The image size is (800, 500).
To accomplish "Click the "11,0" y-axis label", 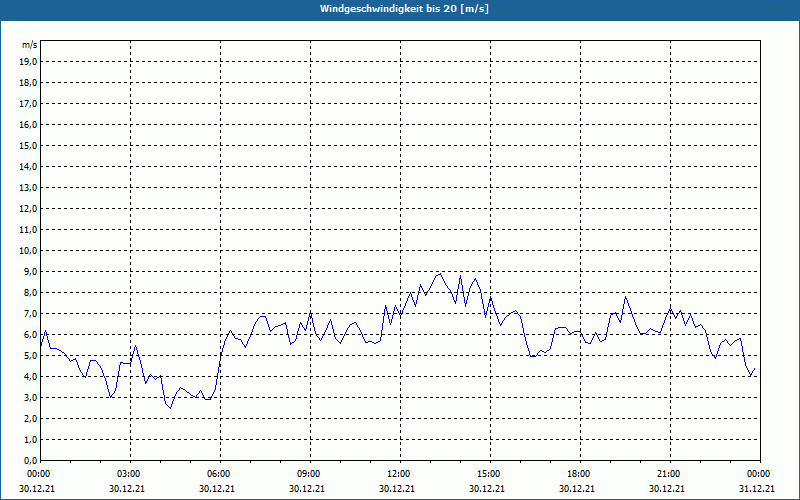I will [28, 230].
